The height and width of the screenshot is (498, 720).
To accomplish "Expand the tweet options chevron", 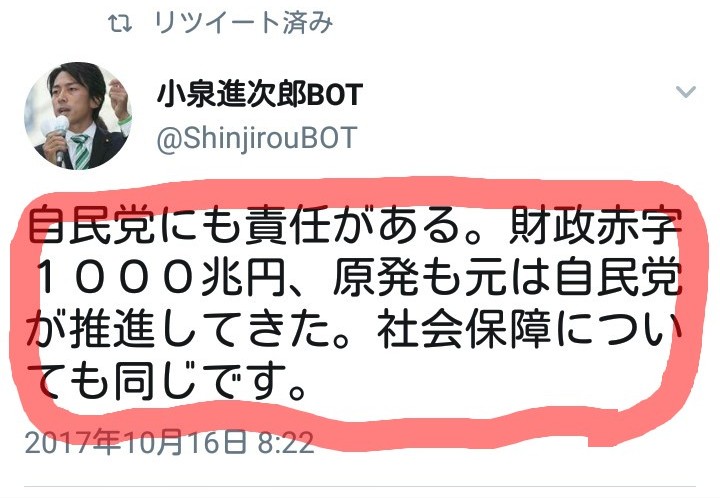I will pyautogui.click(x=686, y=92).
